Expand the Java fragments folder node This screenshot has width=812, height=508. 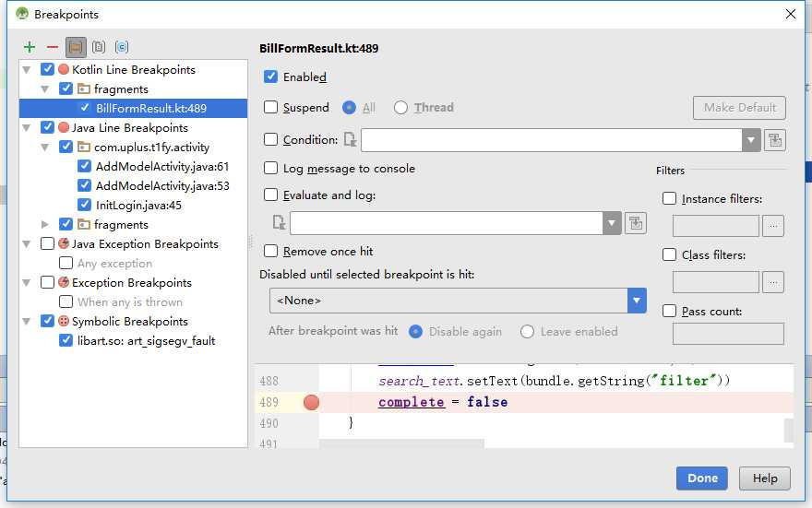(x=45, y=225)
